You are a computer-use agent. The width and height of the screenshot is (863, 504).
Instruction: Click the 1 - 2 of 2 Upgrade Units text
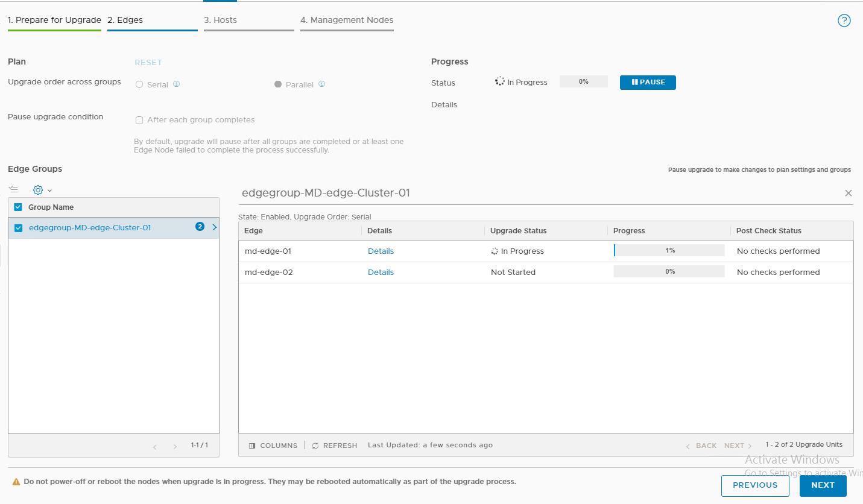[x=804, y=445]
